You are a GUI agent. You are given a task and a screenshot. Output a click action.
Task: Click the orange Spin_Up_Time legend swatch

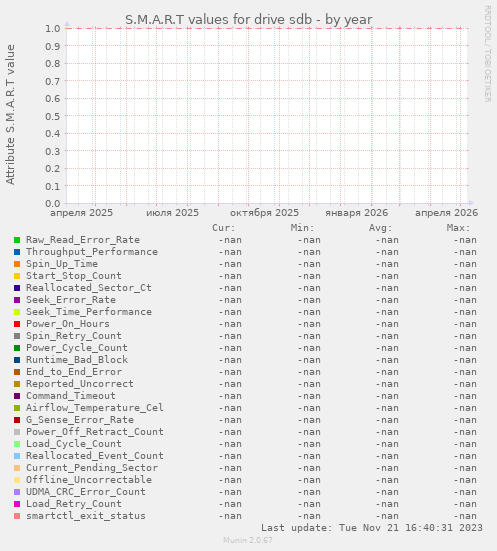pyautogui.click(x=17, y=264)
